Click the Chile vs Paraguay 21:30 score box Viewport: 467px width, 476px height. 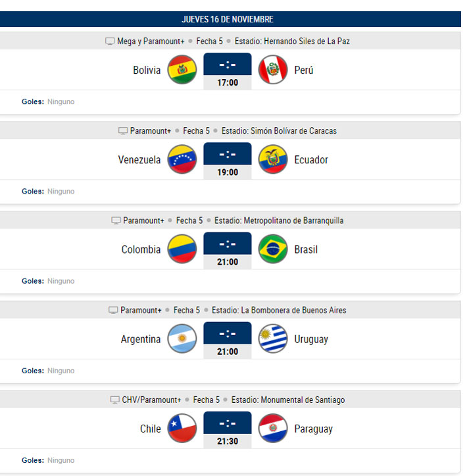click(x=228, y=429)
